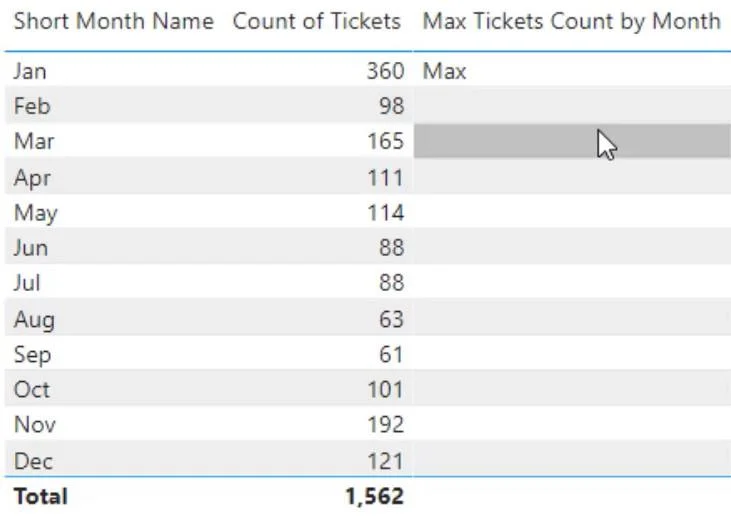Click the 360 ticket count value

click(x=385, y=71)
